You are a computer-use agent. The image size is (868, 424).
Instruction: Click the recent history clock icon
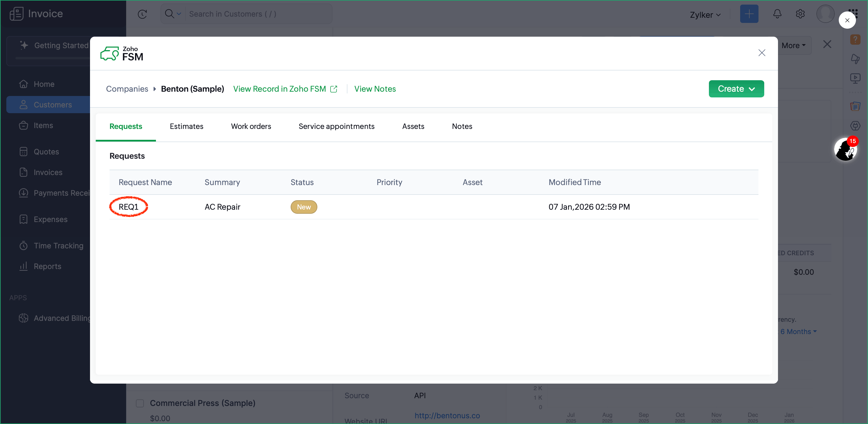click(x=142, y=14)
